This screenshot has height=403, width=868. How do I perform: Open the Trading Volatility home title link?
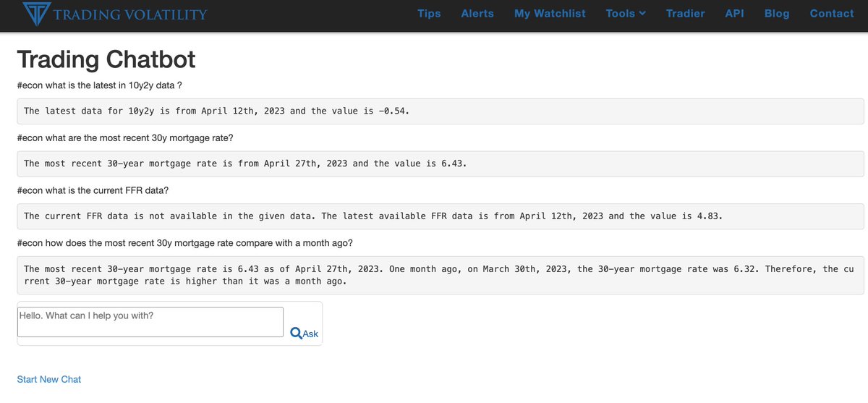tap(131, 14)
